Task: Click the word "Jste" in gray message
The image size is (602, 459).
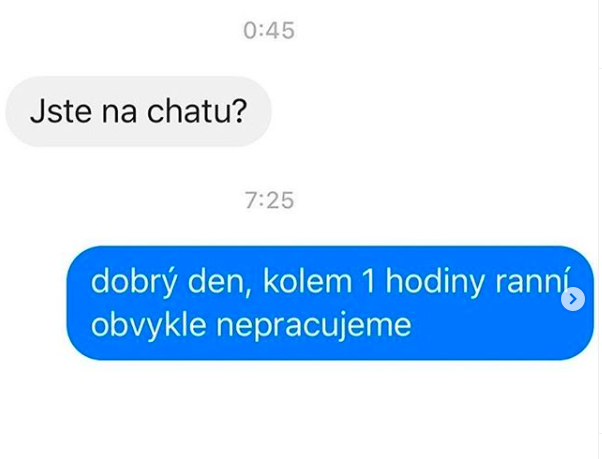Action: point(61,111)
